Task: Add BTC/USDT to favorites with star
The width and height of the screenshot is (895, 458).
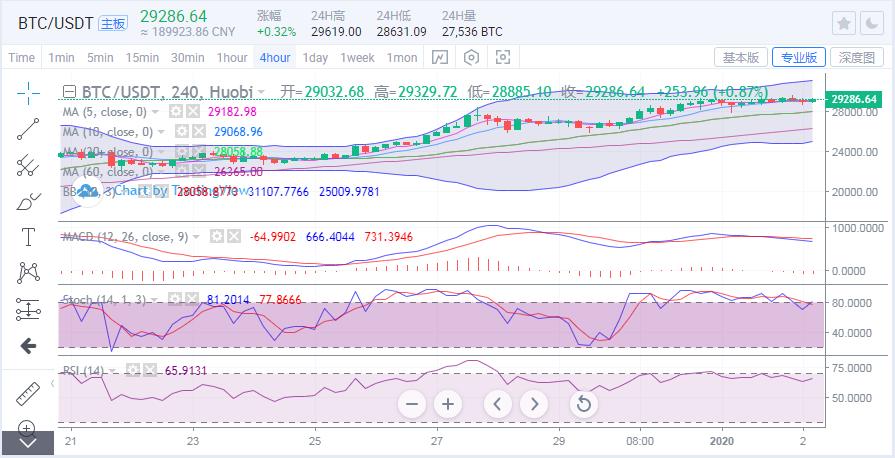Action: (x=844, y=23)
